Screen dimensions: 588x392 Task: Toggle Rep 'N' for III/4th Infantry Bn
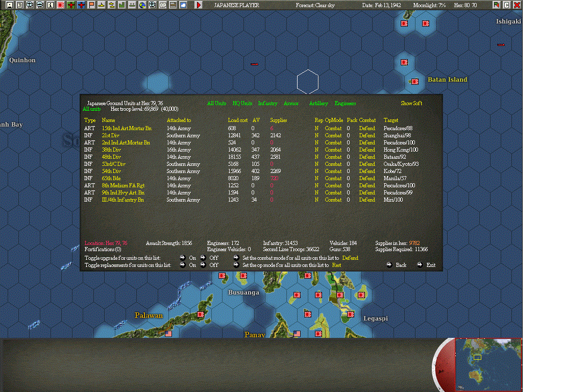[316, 200]
